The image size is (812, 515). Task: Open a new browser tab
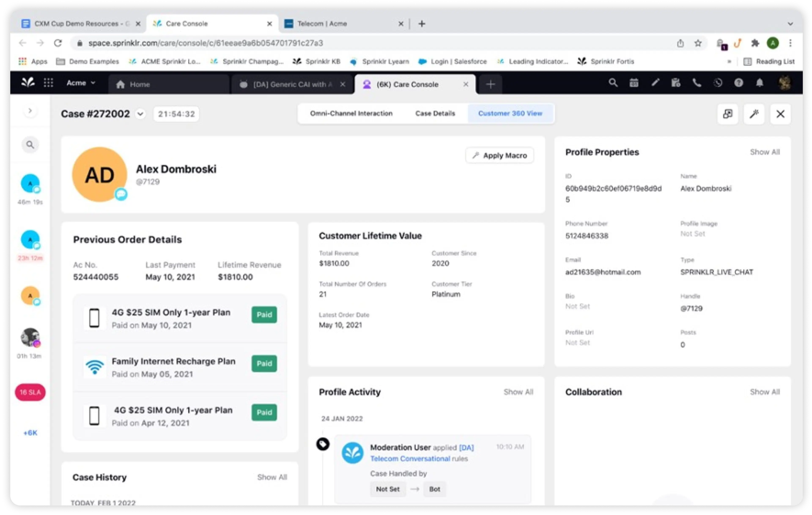tap(421, 24)
